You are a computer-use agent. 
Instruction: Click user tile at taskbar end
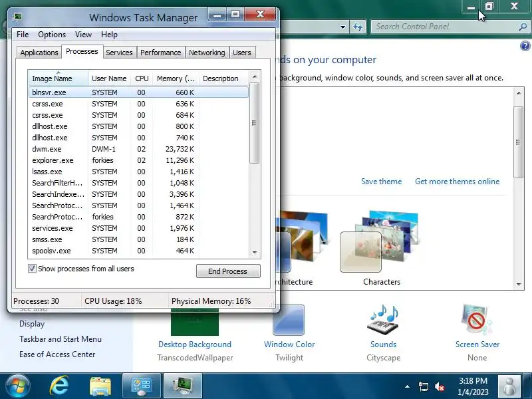click(509, 386)
